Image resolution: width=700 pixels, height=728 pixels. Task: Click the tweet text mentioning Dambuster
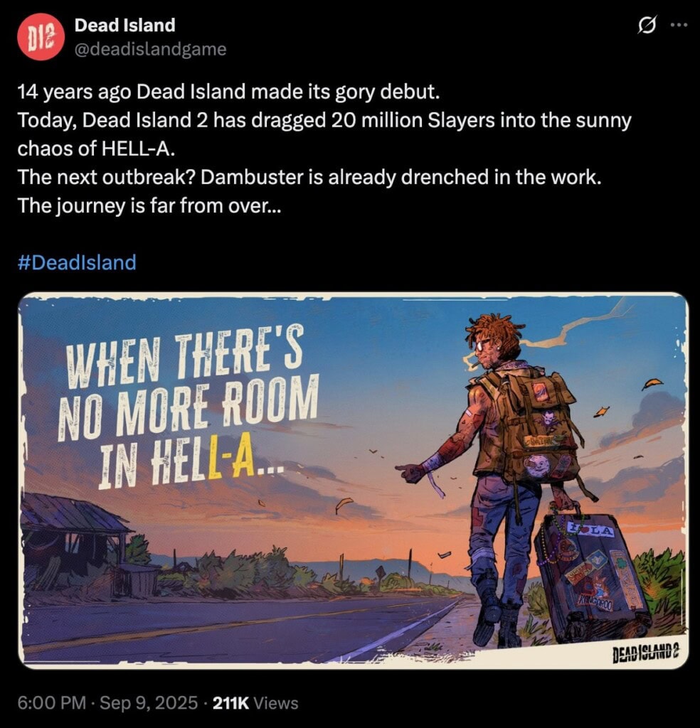pos(309,177)
